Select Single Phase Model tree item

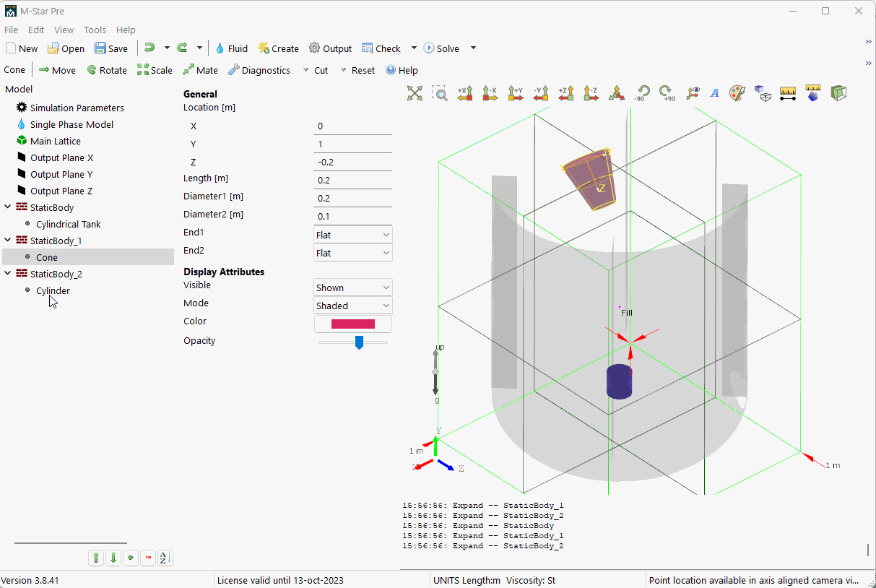point(71,124)
